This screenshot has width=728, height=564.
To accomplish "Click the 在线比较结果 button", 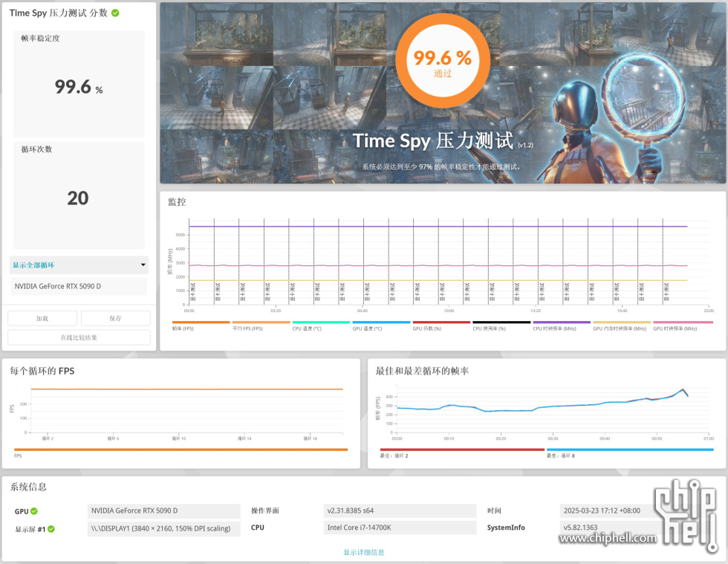I will coord(79,337).
